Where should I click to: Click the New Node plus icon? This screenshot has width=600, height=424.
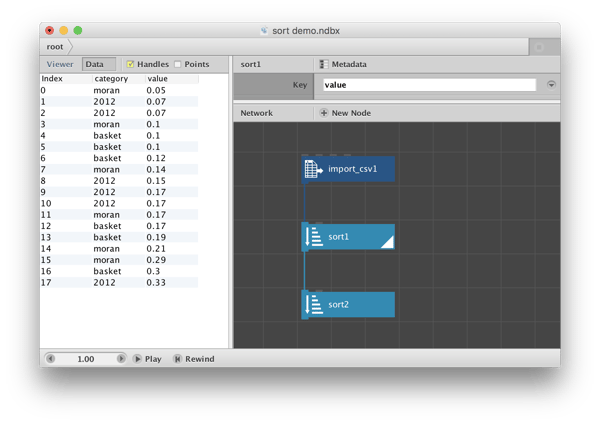point(324,113)
